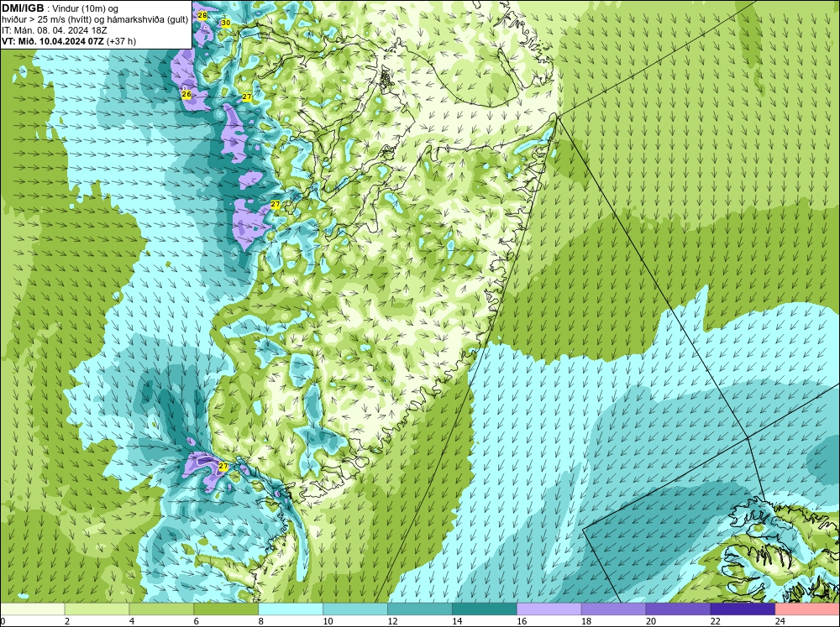Click the legend scale number "14"

(x=456, y=621)
